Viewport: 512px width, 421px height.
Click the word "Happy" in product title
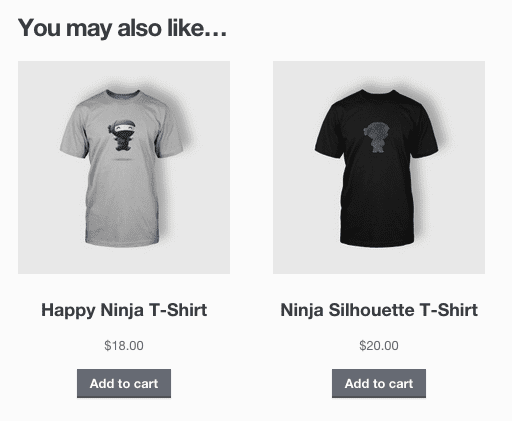click(x=68, y=311)
